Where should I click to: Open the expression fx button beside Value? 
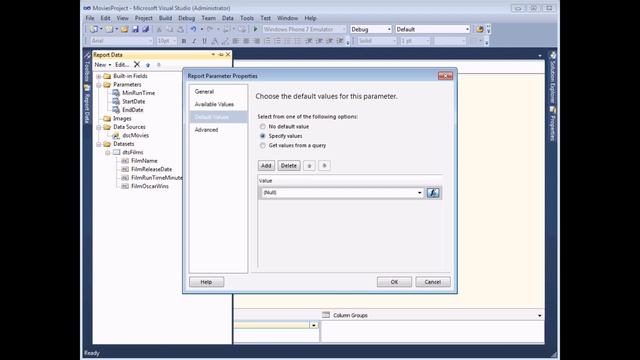tap(433, 193)
